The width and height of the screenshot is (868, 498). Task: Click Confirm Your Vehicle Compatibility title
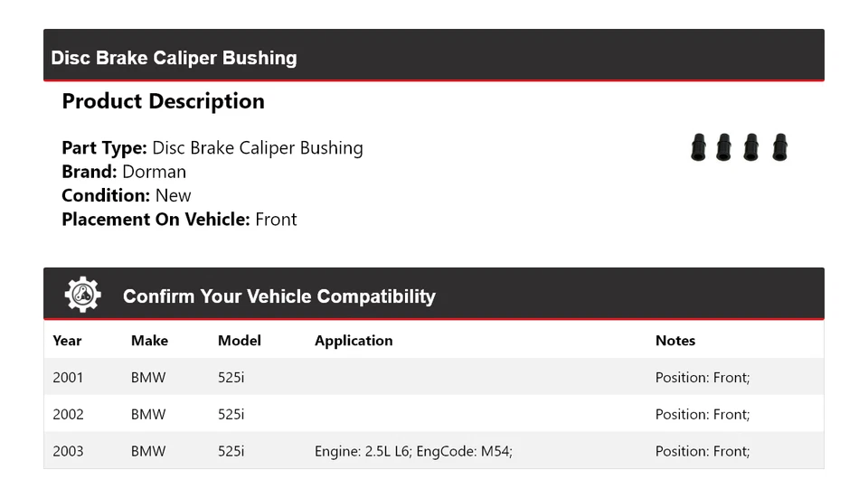click(279, 296)
